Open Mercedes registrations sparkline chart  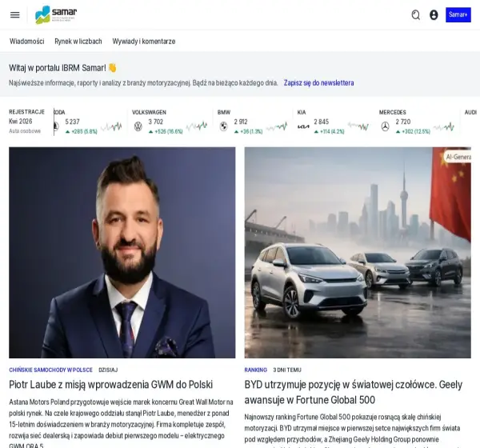click(x=443, y=126)
